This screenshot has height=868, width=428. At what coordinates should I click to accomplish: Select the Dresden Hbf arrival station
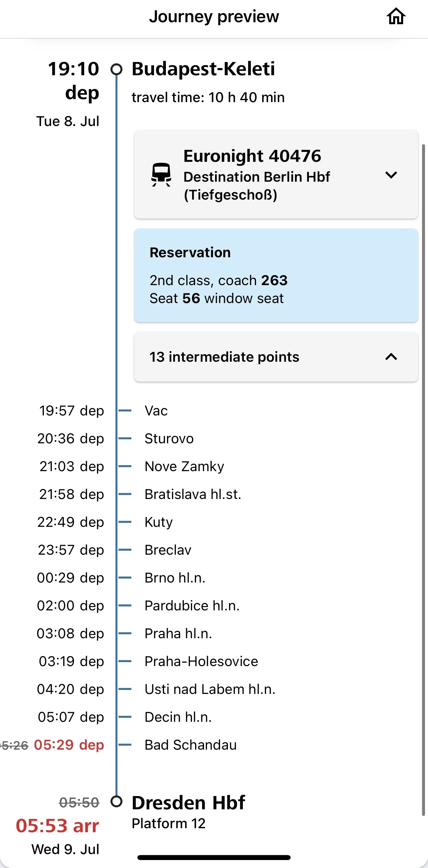(x=188, y=803)
